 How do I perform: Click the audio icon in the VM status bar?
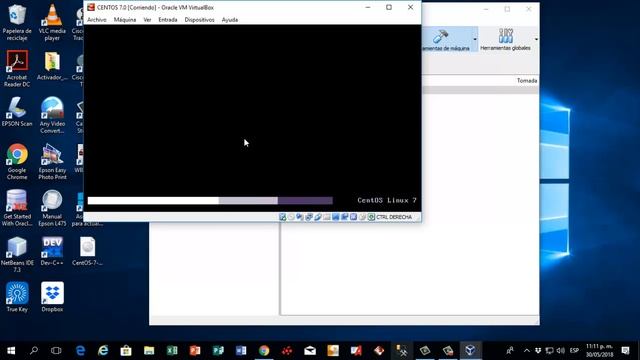click(x=300, y=217)
